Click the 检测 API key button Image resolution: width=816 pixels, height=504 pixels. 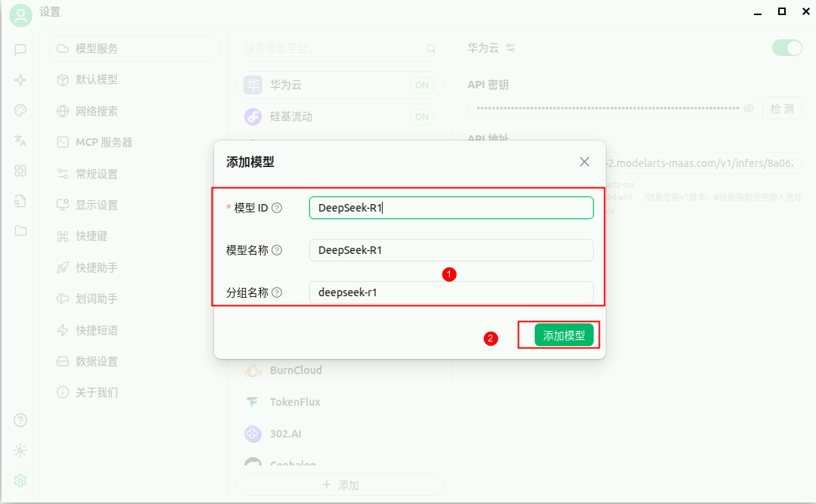(782, 109)
